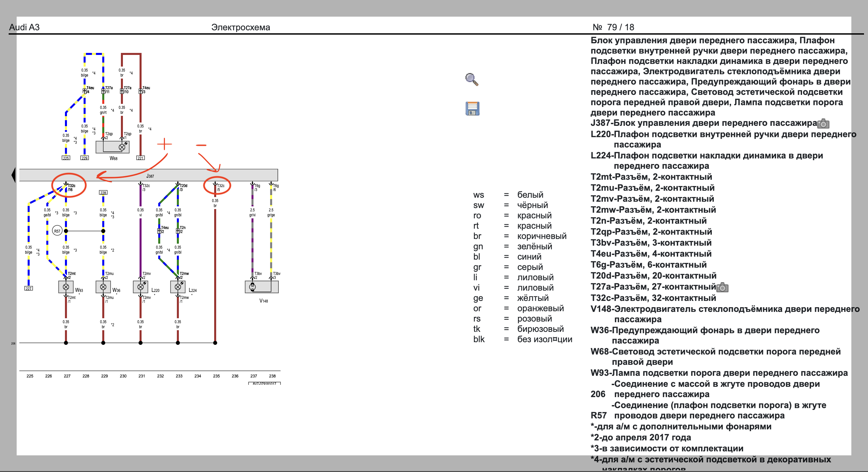This screenshot has width=868, height=472.
Task: Click the R57 connection circle
Action: pos(57,231)
